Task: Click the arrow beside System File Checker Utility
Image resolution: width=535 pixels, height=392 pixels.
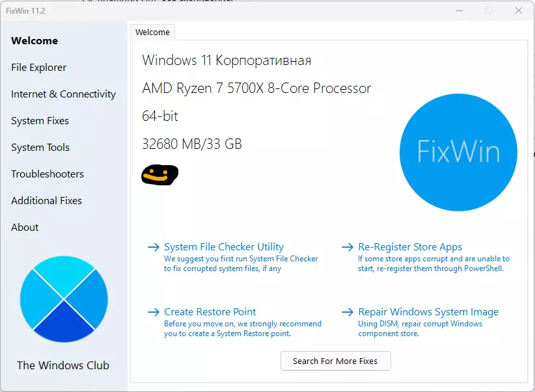Action: [154, 247]
